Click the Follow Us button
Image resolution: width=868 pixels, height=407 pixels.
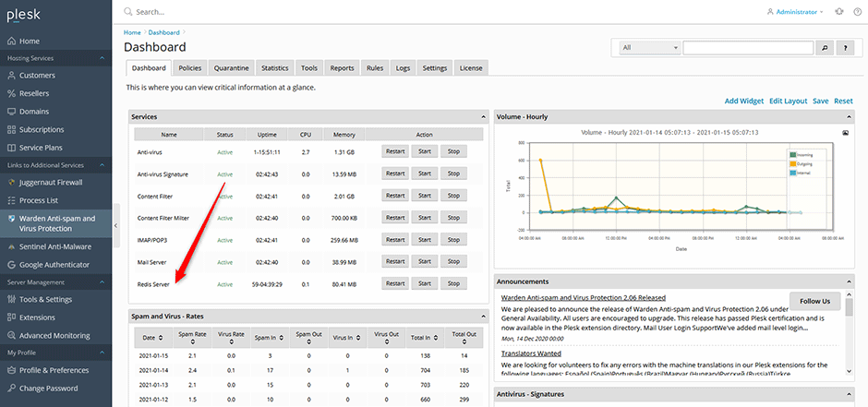tap(814, 302)
